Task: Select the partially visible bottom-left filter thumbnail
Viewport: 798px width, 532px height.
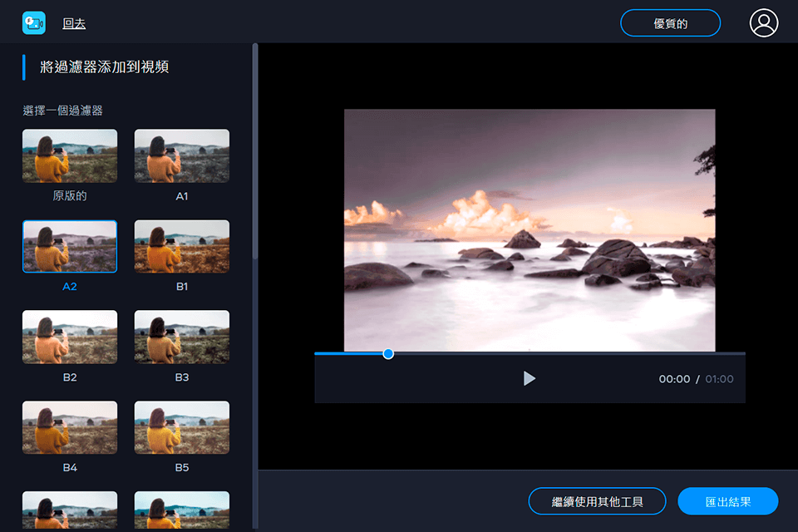Action: tap(70, 511)
